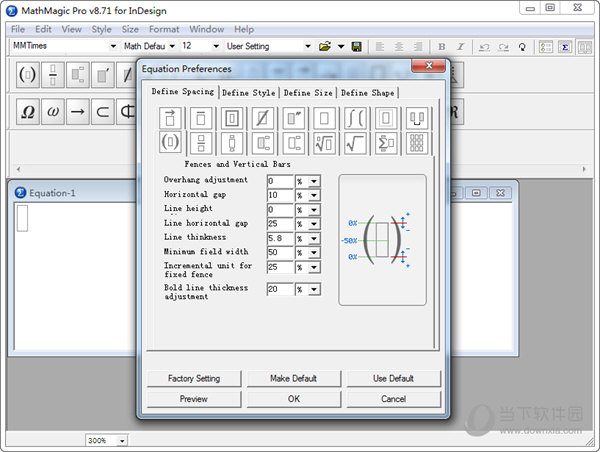The width and height of the screenshot is (600, 452).
Task: Select the over-arrow spacing category icon
Action: (x=170, y=118)
